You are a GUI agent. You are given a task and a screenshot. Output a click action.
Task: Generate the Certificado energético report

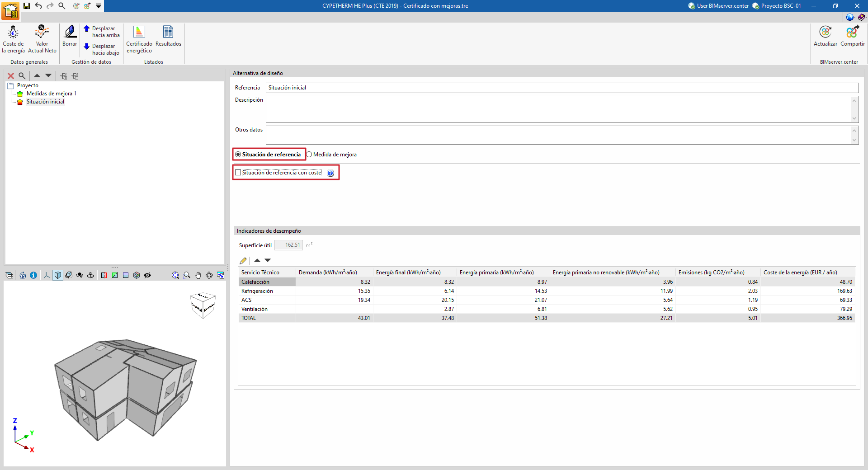point(139,39)
